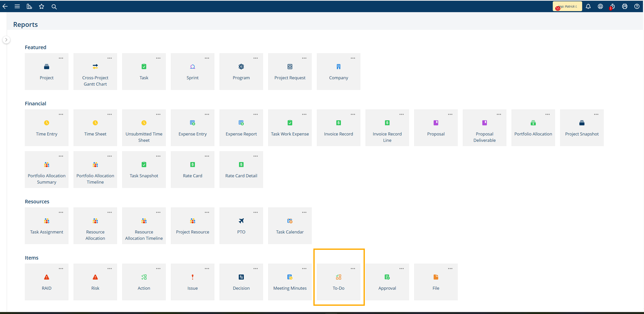Screen dimensions: 644x314
Task: Open the Task Assignment report tile
Action: 47,226
